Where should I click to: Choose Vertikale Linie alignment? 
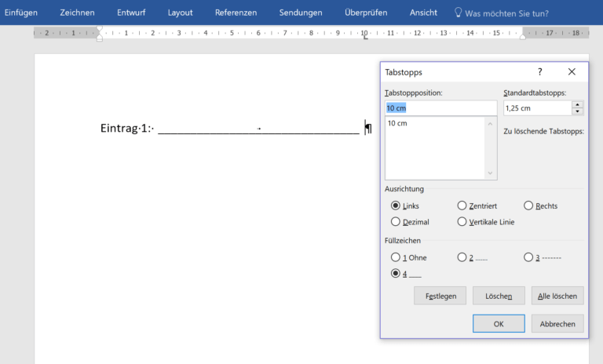tap(462, 222)
